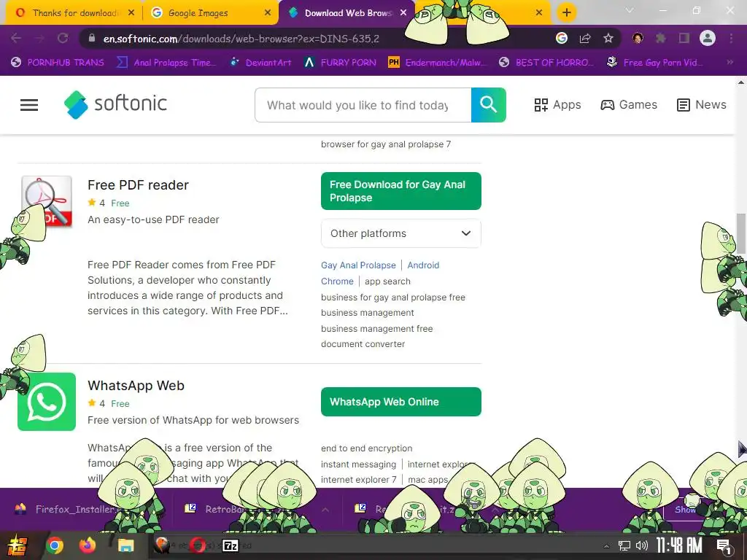Click green download button for Free PDF reader
The image size is (747, 560).
pyautogui.click(x=401, y=191)
